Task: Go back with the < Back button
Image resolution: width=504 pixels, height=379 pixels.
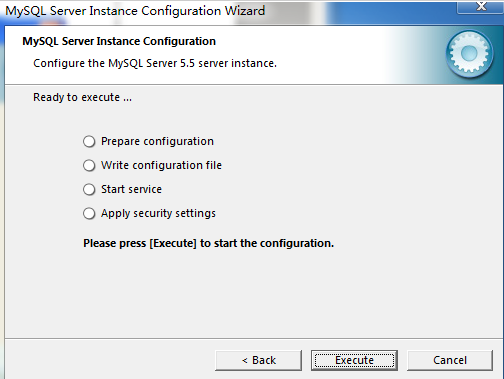Action: pos(259,360)
